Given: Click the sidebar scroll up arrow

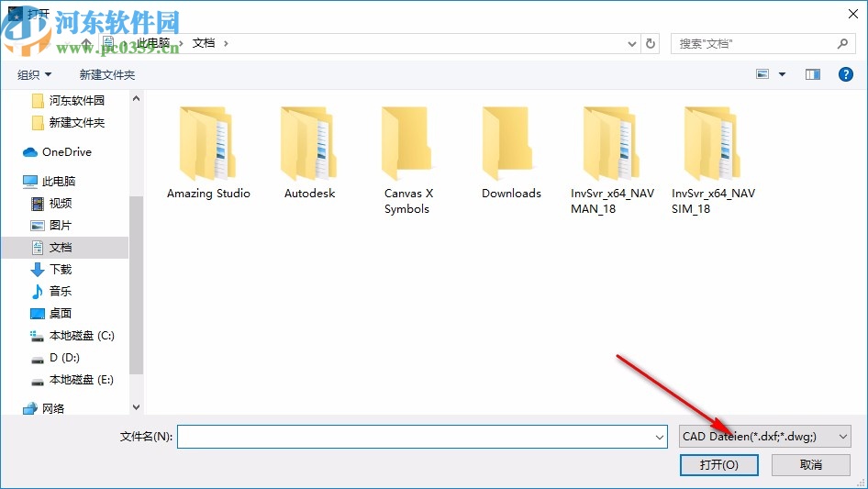Looking at the screenshot, I should click(x=136, y=98).
